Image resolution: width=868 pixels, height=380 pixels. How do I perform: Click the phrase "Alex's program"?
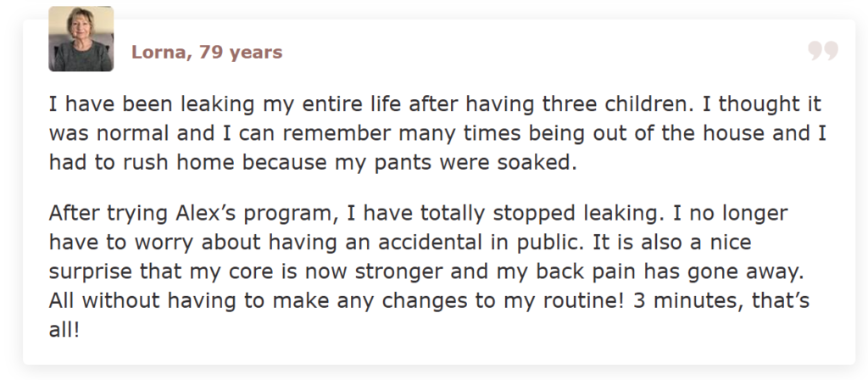coord(202,212)
